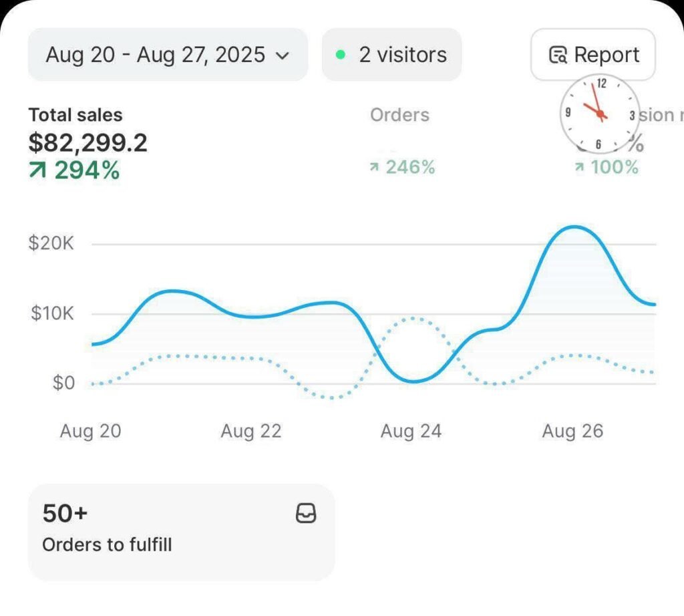Click the 100% increase trend arrow

click(580, 167)
